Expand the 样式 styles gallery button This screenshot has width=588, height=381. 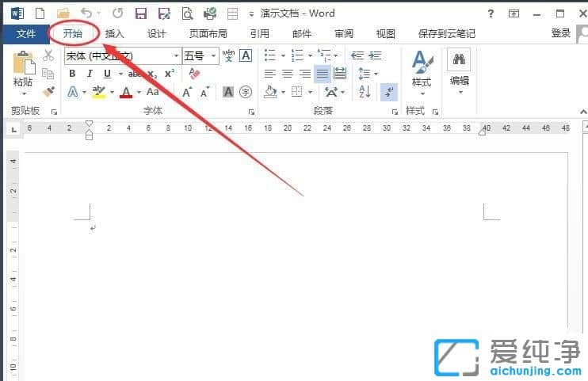click(x=422, y=72)
